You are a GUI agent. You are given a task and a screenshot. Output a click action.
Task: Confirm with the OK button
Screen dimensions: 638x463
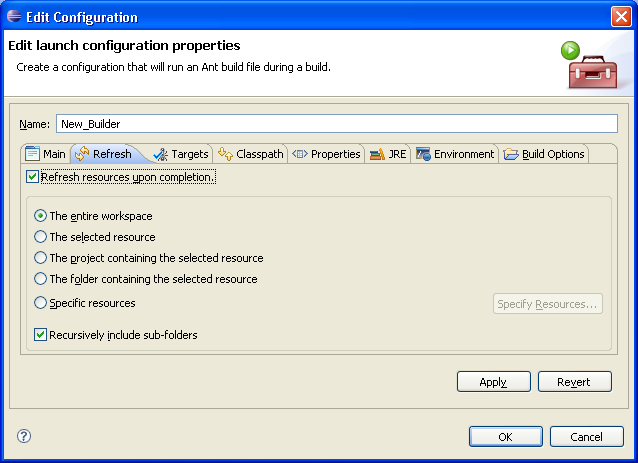pyautogui.click(x=506, y=437)
